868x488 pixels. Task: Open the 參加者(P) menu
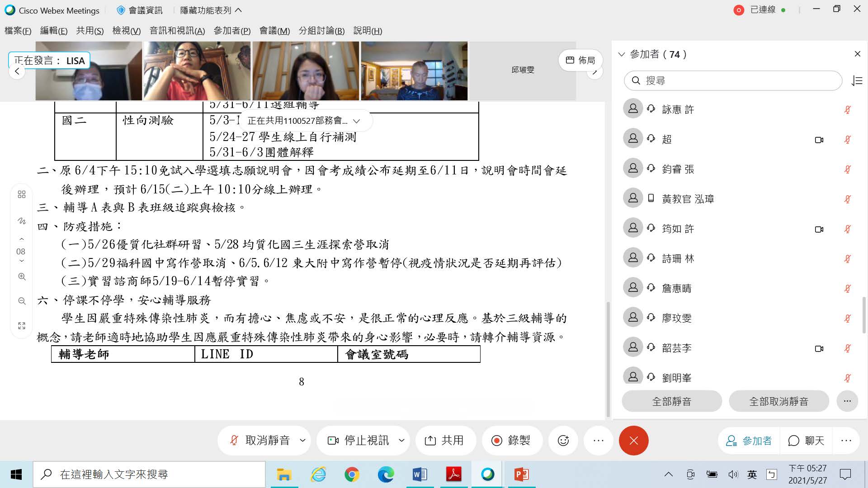click(x=232, y=31)
